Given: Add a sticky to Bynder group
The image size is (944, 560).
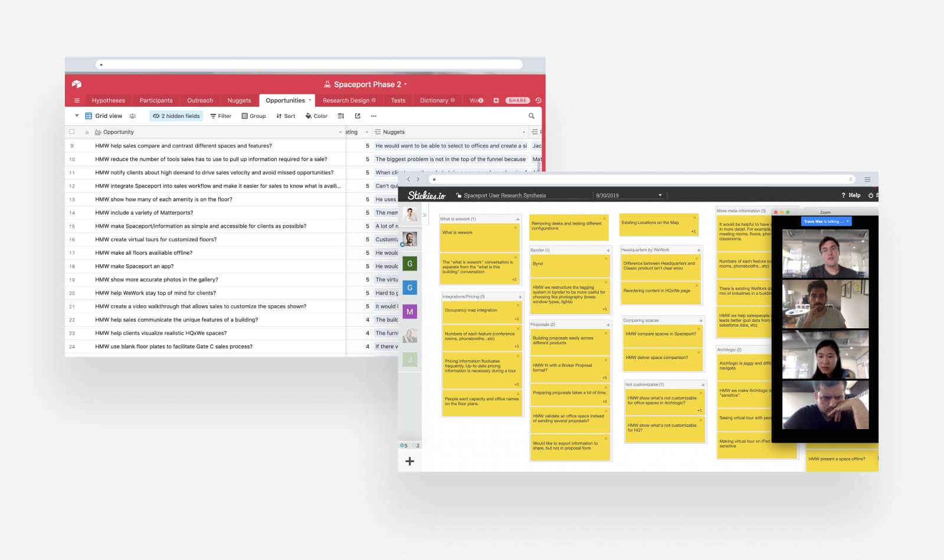Looking at the screenshot, I should 608,251.
